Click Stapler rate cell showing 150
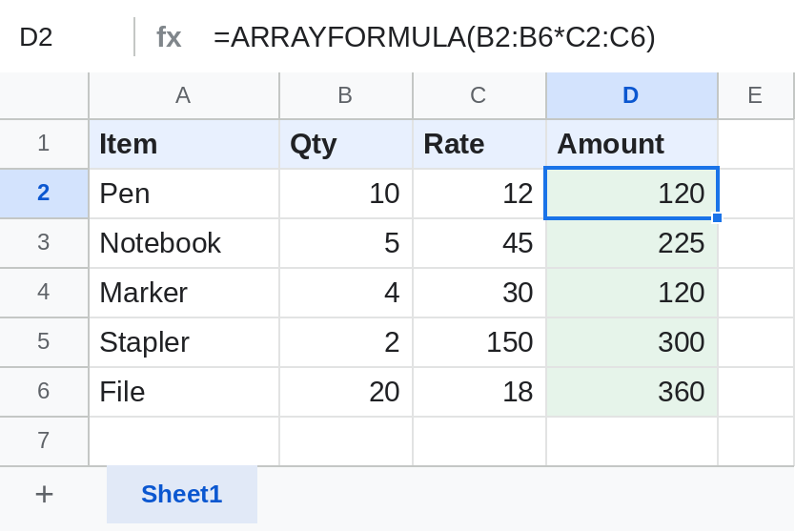Screen dimensions: 795x532 (479, 342)
